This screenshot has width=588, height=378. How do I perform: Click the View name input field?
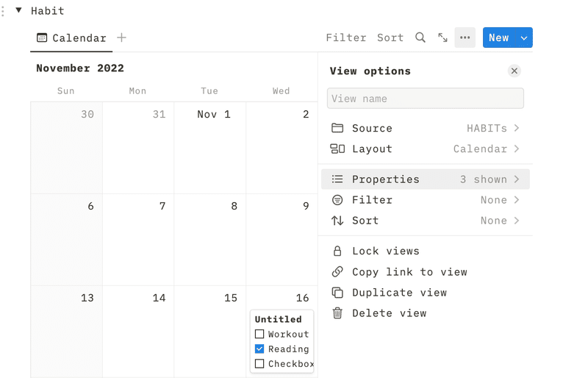coord(426,99)
